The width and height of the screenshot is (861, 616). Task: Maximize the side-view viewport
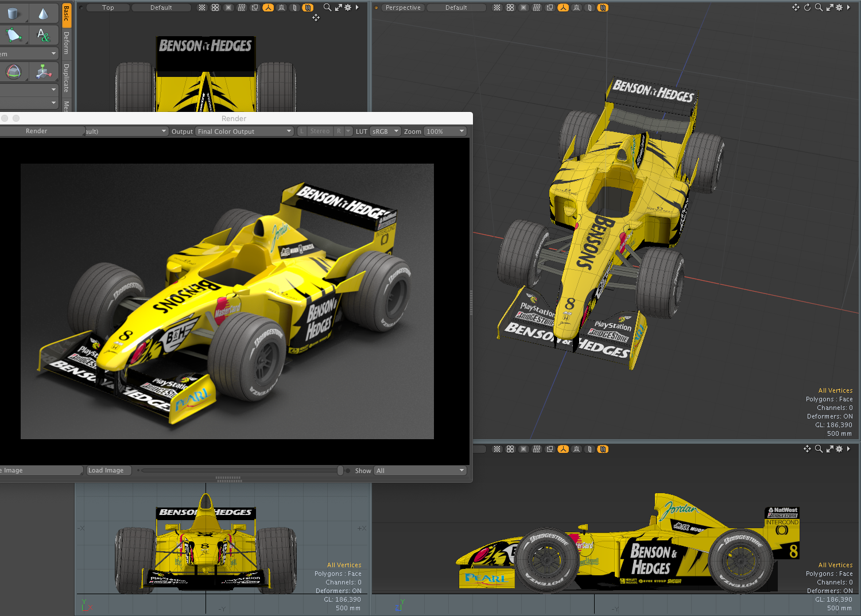[829, 449]
